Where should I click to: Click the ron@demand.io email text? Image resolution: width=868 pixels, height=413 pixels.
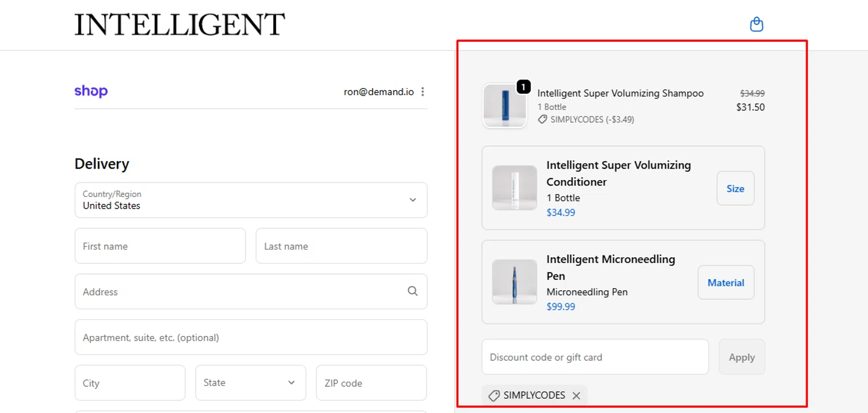379,92
